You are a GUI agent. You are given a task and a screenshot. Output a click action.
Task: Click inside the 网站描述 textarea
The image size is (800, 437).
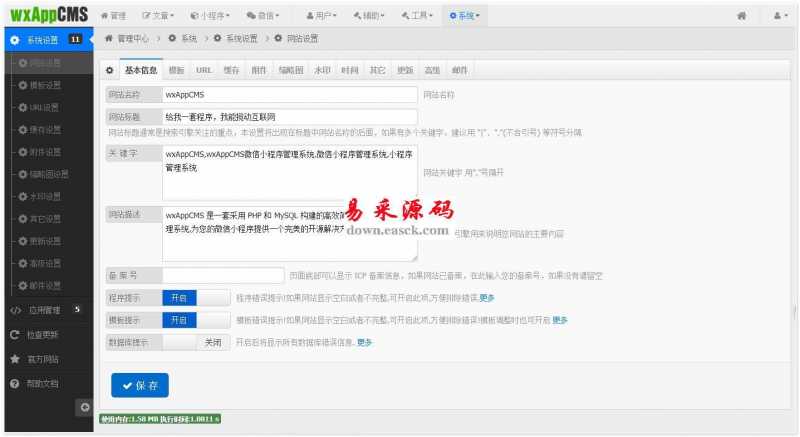[x=290, y=234]
